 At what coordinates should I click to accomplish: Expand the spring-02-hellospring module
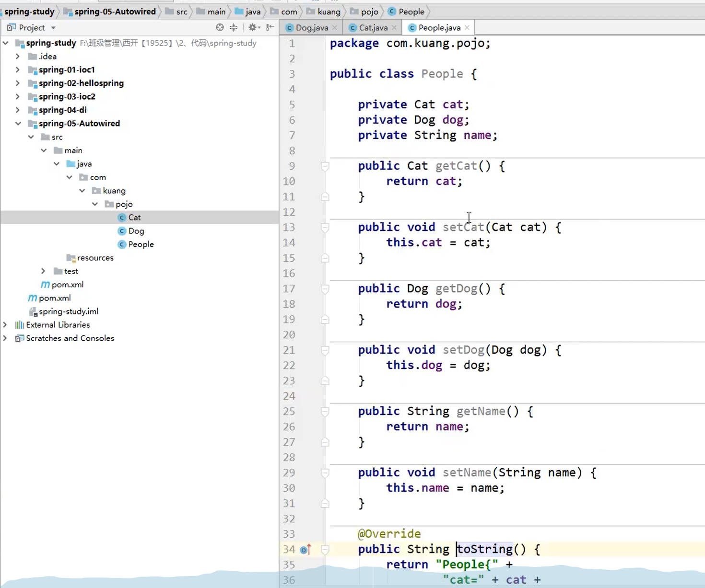click(x=18, y=83)
